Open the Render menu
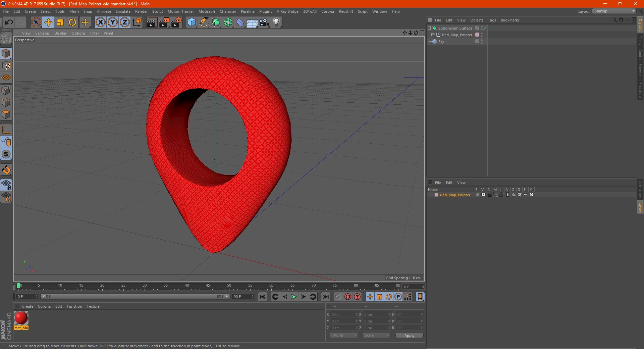Screen dimensions: 644x349 (141, 11)
